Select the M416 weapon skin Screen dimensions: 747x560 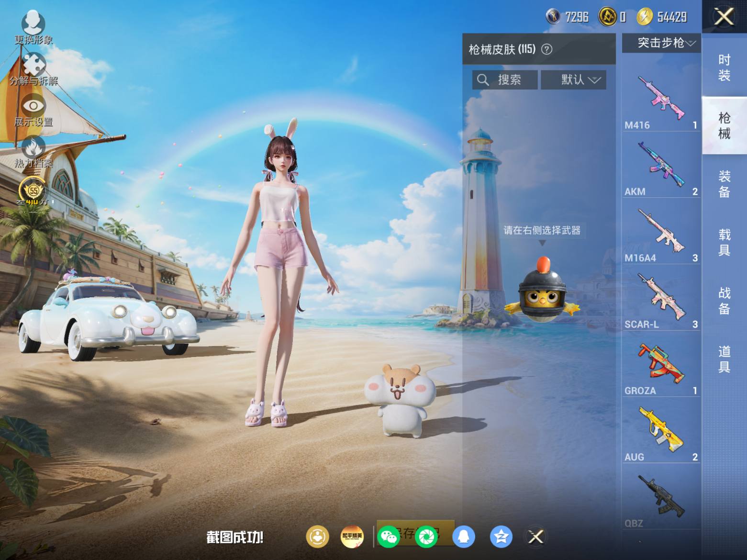click(661, 98)
